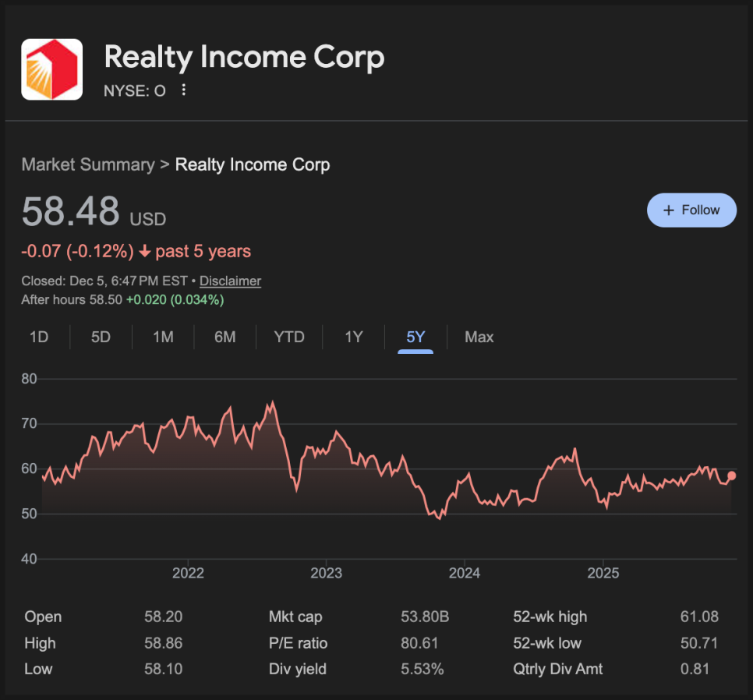View the 1Y price chart

(354, 338)
